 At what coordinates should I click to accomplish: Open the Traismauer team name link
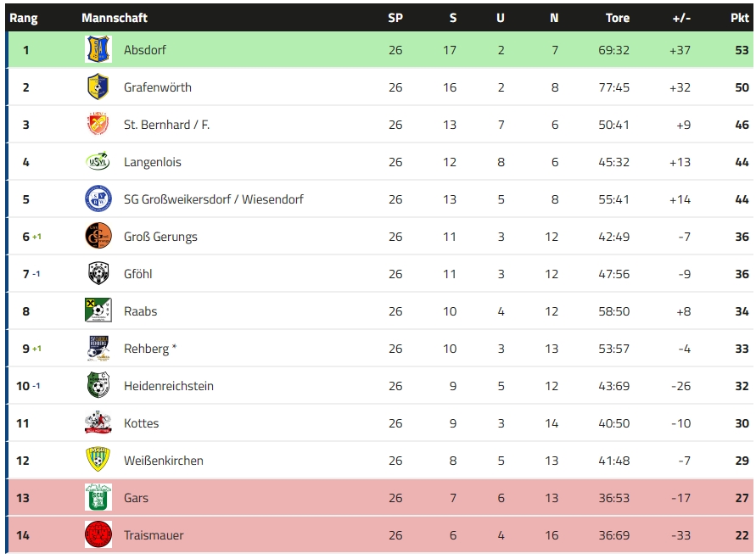tap(154, 535)
